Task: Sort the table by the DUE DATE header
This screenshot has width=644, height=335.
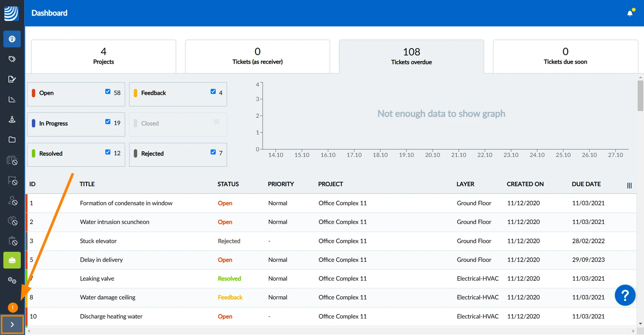Action: coord(586,184)
